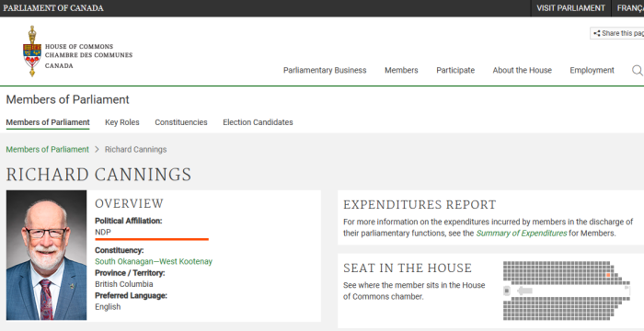644x331 pixels.
Task: Open the Employment menu item
Action: 592,70
